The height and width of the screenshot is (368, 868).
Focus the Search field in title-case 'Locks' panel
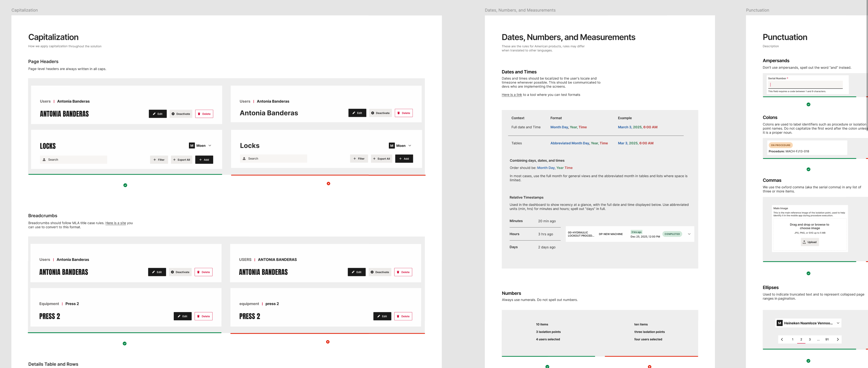(273, 158)
